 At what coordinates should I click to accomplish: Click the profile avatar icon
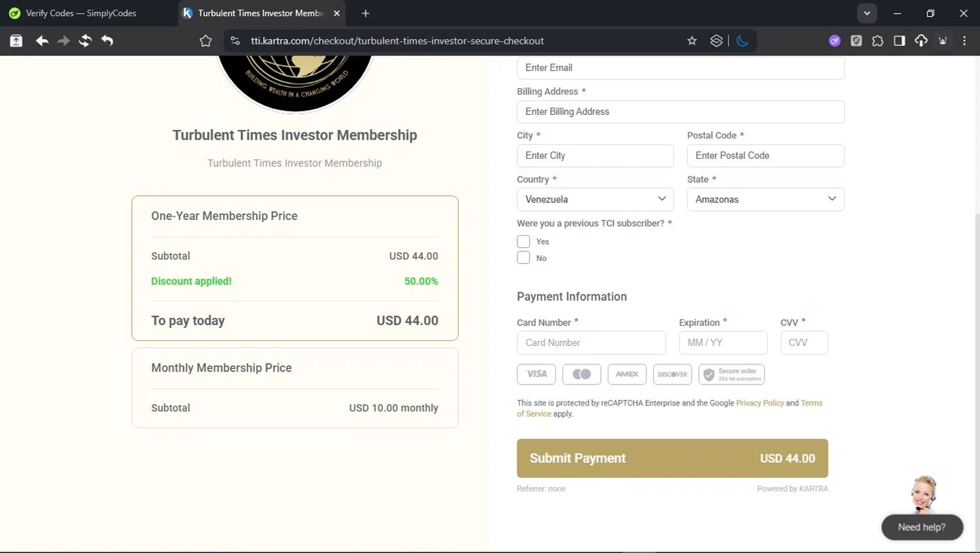click(x=943, y=41)
